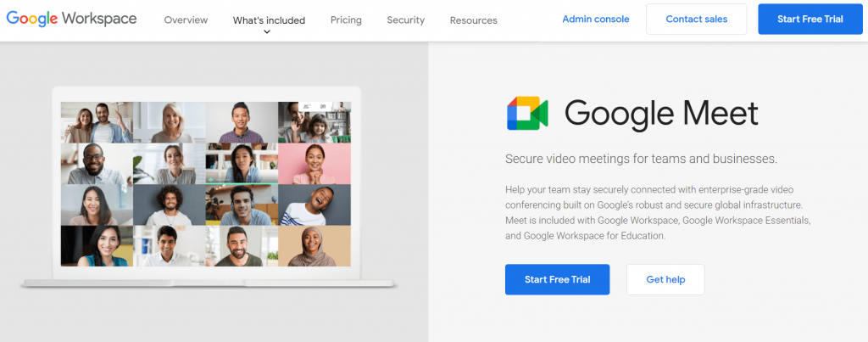The image size is (868, 342).
Task: Go to the Overview nav item
Action: pos(186,20)
